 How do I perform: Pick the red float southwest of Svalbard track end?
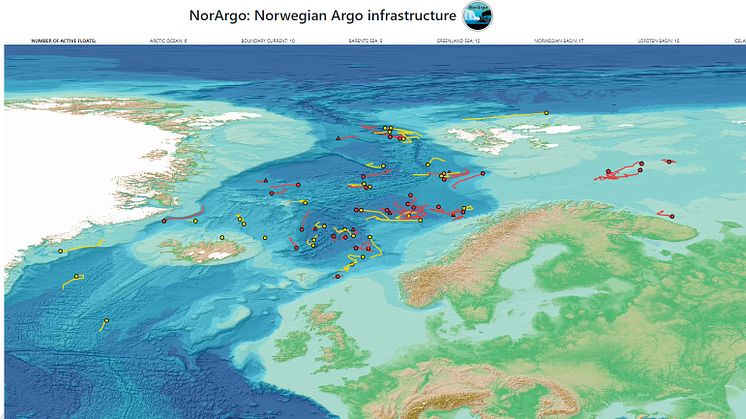tap(483, 174)
